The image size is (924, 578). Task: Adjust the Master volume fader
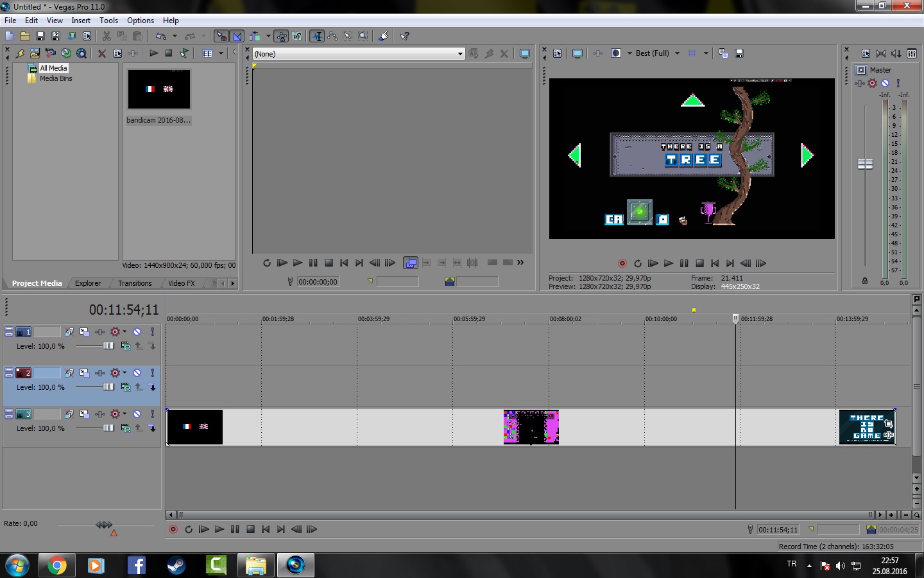coord(866,164)
